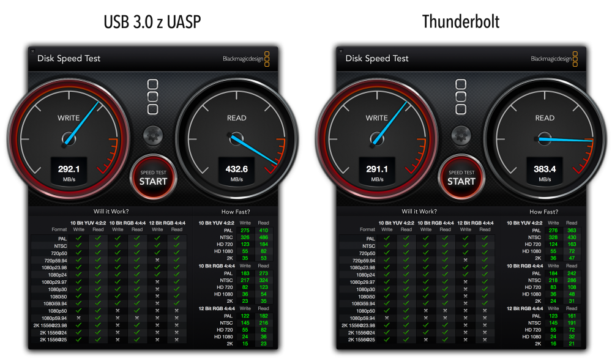This screenshot has width=612, height=364.
Task: Click the 286 NTSC read value
Action: tap(572, 280)
